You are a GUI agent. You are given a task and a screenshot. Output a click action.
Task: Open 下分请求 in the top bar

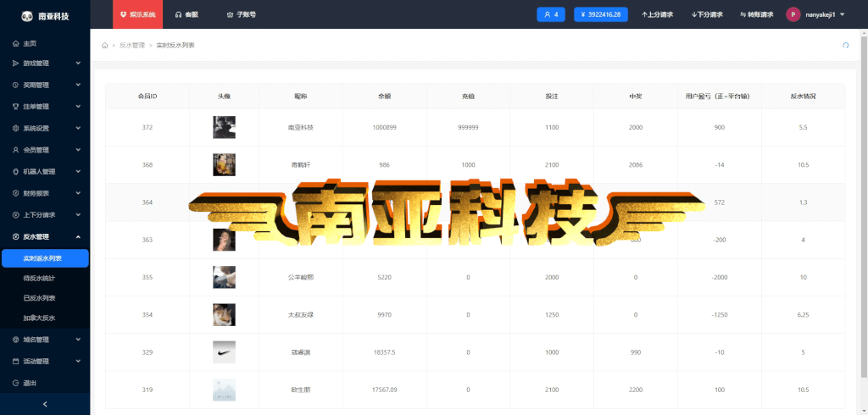click(707, 15)
